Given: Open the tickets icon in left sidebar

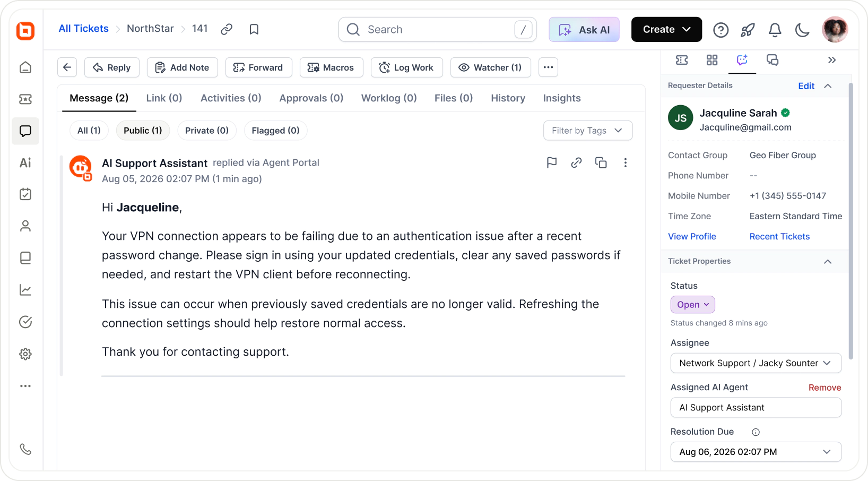Looking at the screenshot, I should click(25, 99).
